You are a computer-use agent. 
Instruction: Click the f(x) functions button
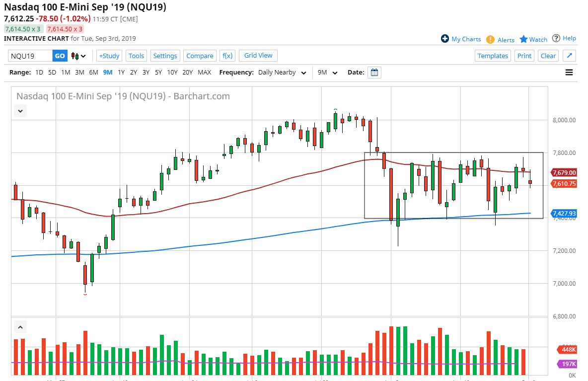pos(227,56)
